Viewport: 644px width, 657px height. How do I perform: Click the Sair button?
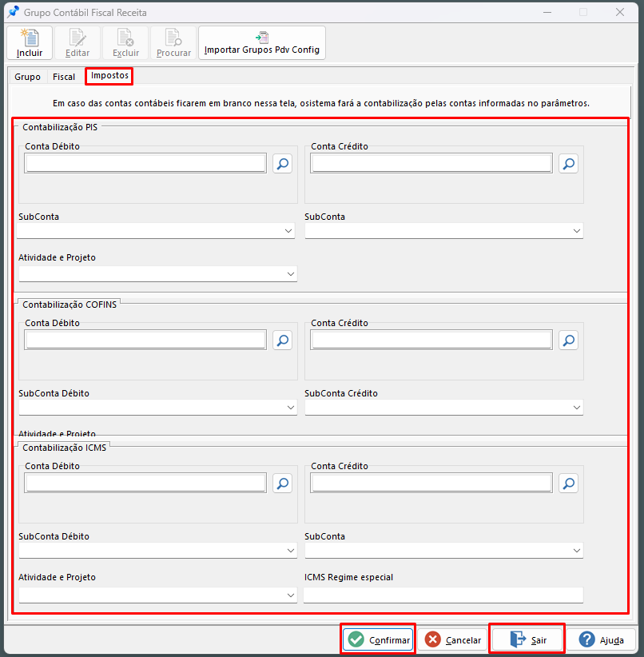[527, 639]
